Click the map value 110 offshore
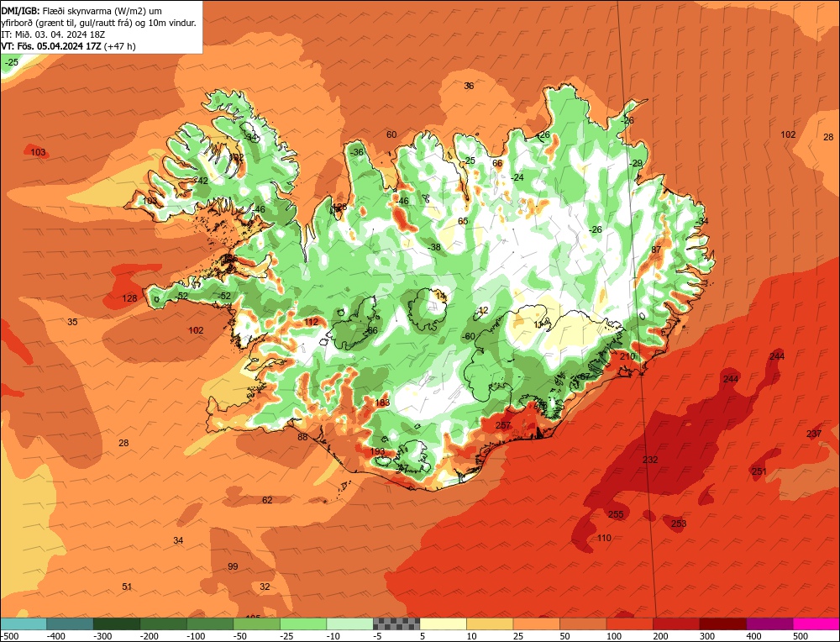The width and height of the screenshot is (840, 642). [x=604, y=538]
